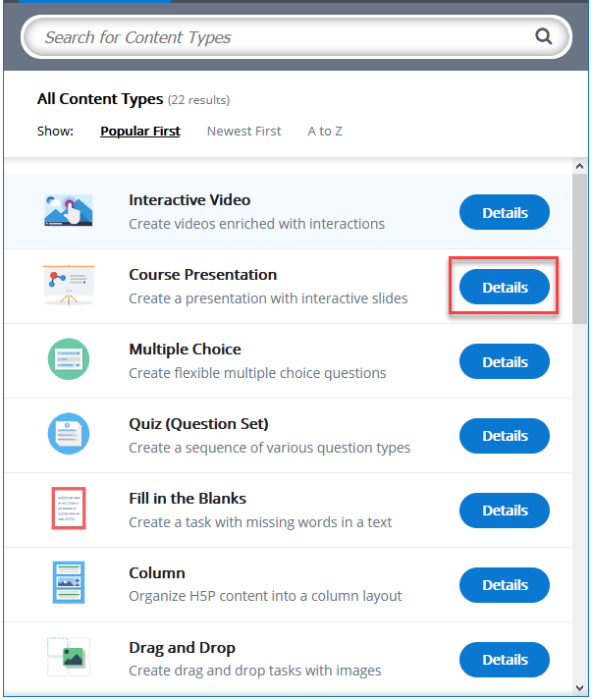The width and height of the screenshot is (592, 700).
Task: Select the Drag and Drop title
Action: (x=182, y=648)
